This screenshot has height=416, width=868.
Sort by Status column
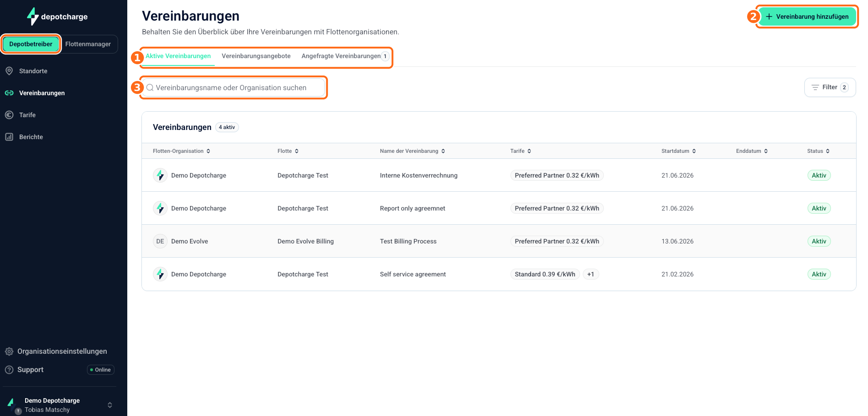coord(819,151)
